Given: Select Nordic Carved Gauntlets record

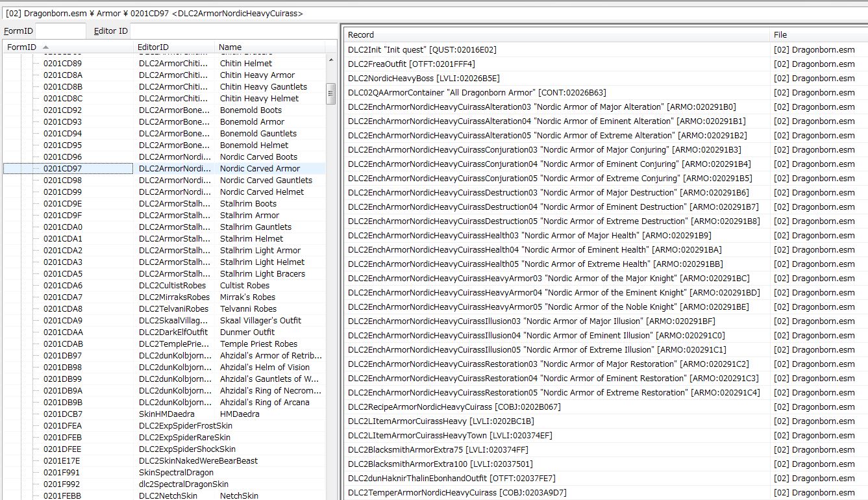Looking at the screenshot, I should pyautogui.click(x=164, y=181).
